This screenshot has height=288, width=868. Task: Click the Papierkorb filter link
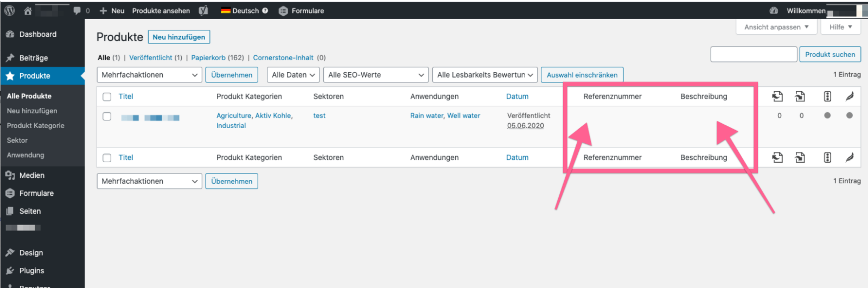click(x=208, y=57)
